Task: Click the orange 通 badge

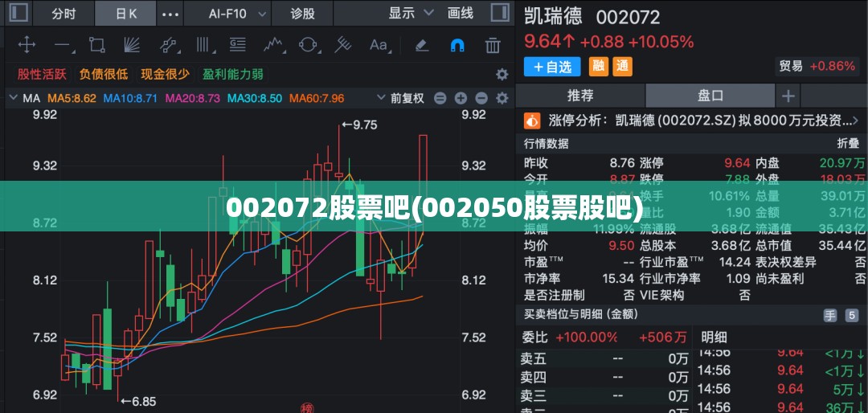Action: [622, 67]
